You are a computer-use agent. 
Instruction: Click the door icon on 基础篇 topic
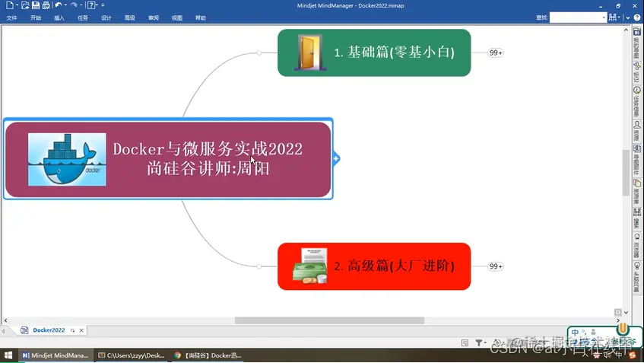pyautogui.click(x=309, y=53)
